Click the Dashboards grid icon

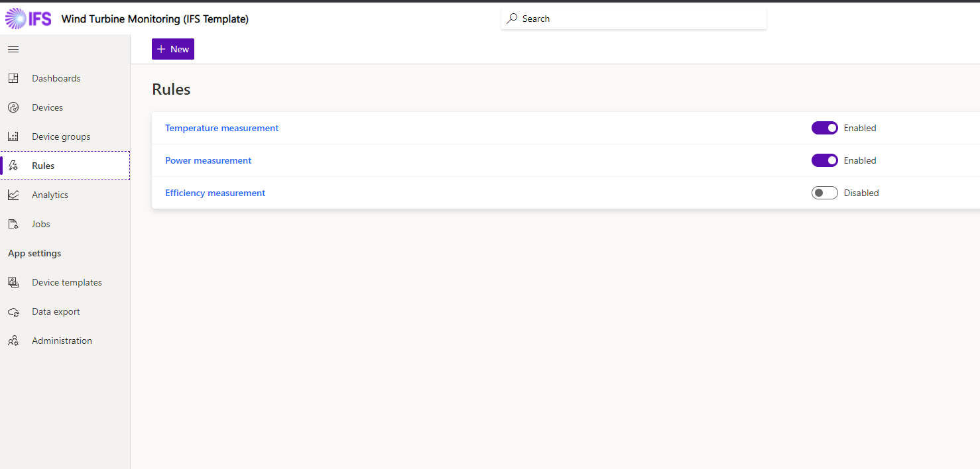pos(13,78)
